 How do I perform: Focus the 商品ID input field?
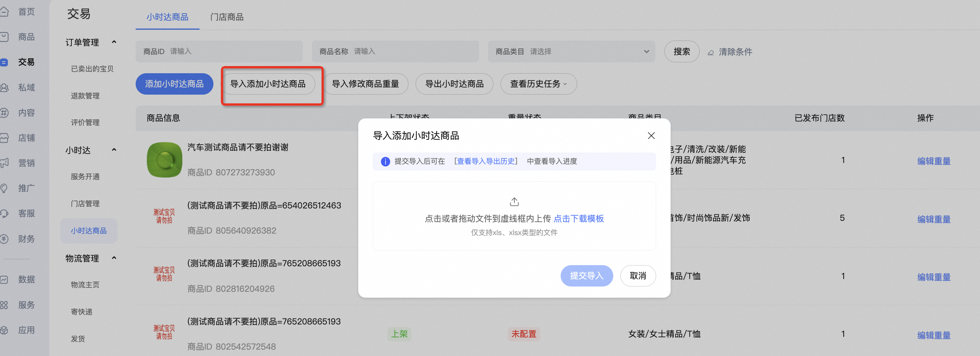point(219,51)
